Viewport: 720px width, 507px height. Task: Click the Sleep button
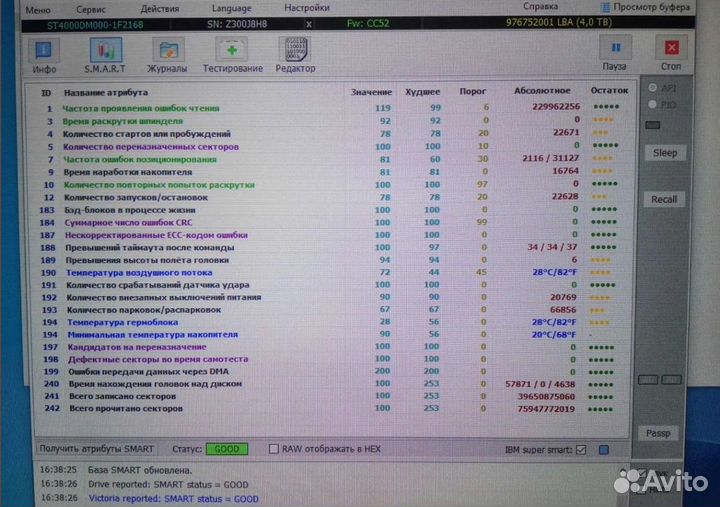click(x=665, y=153)
